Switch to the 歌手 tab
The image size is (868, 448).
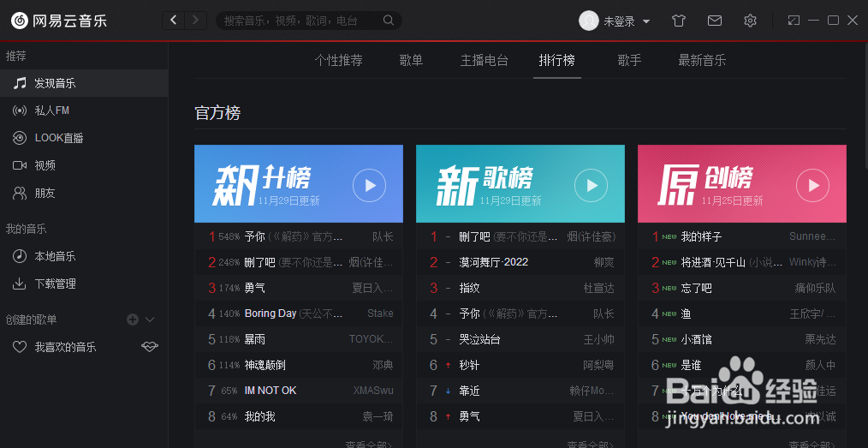pos(630,60)
